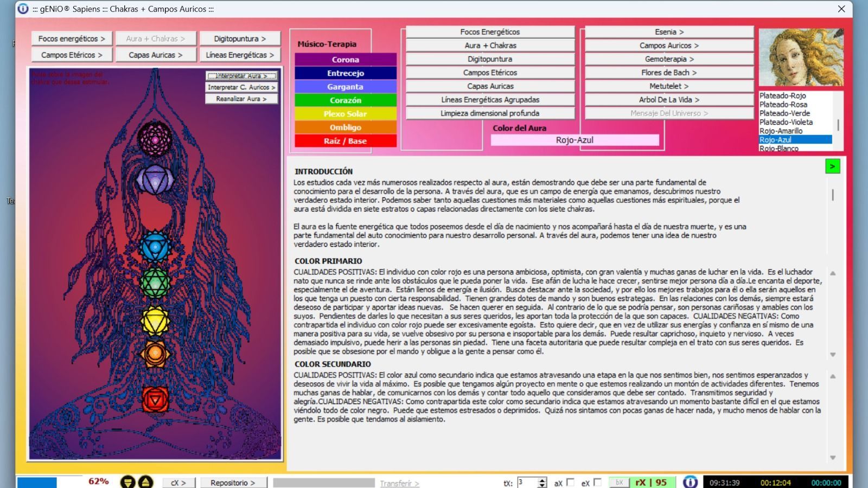Select the green Corazón bar
This screenshot has height=488, width=868.
pyautogui.click(x=346, y=100)
